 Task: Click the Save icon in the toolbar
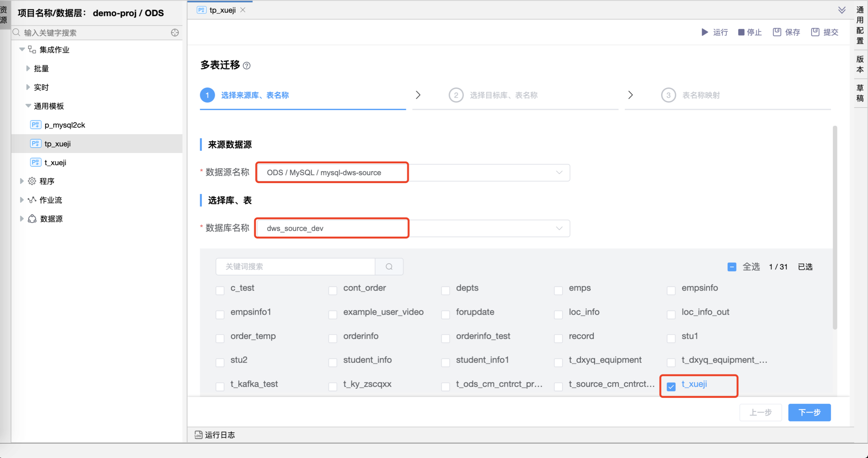pos(777,32)
